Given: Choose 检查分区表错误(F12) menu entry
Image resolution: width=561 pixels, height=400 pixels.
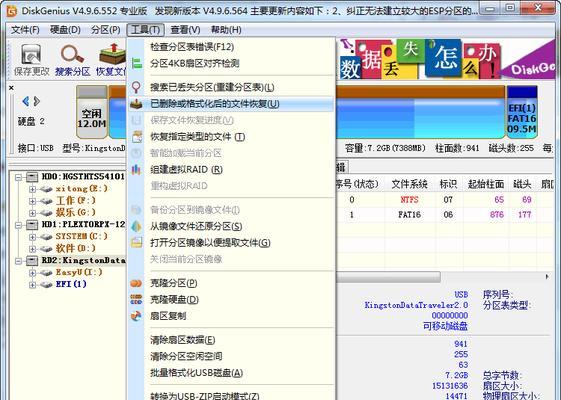Looking at the screenshot, I should coord(231,47).
